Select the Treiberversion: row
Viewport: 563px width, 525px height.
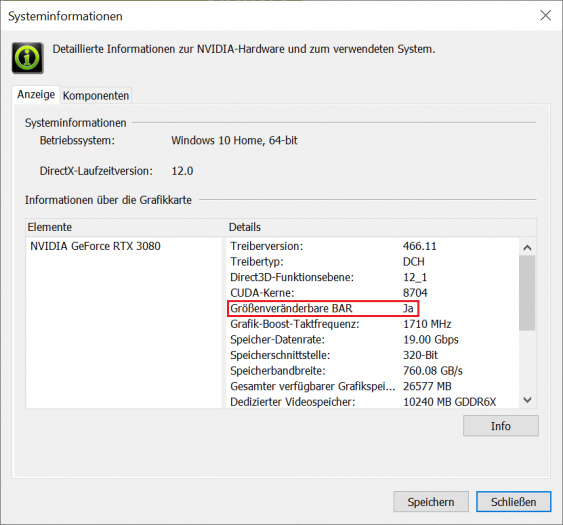(x=373, y=246)
